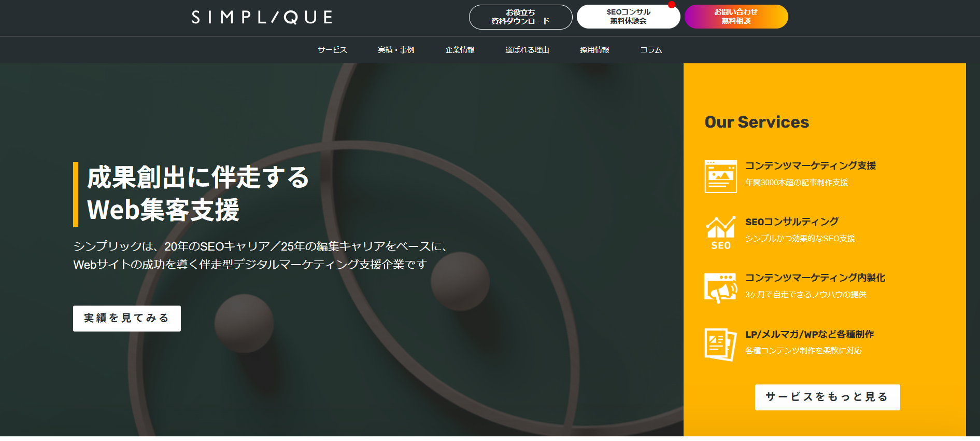The image size is (980, 441).
Task: Go to the 企業情報 page
Action: point(460,50)
